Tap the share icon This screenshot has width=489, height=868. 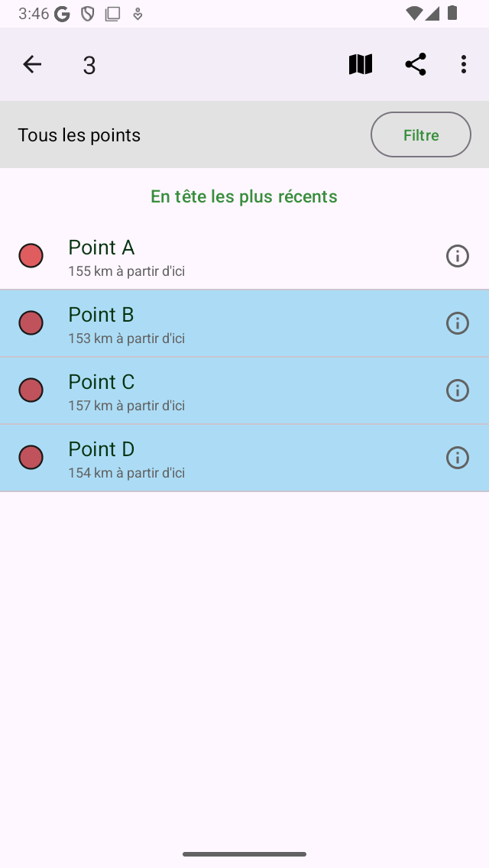pos(416,65)
